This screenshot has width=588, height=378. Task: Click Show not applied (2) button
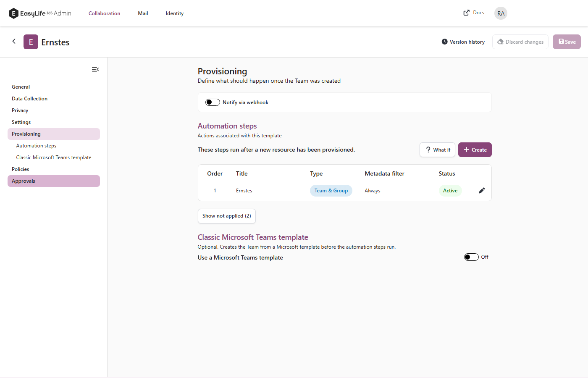[x=227, y=216]
